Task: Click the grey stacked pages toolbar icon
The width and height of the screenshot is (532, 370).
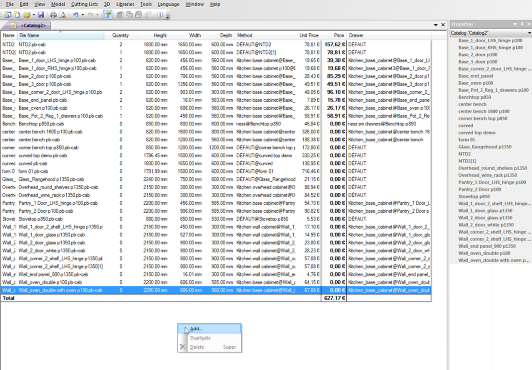Action: click(x=129, y=15)
